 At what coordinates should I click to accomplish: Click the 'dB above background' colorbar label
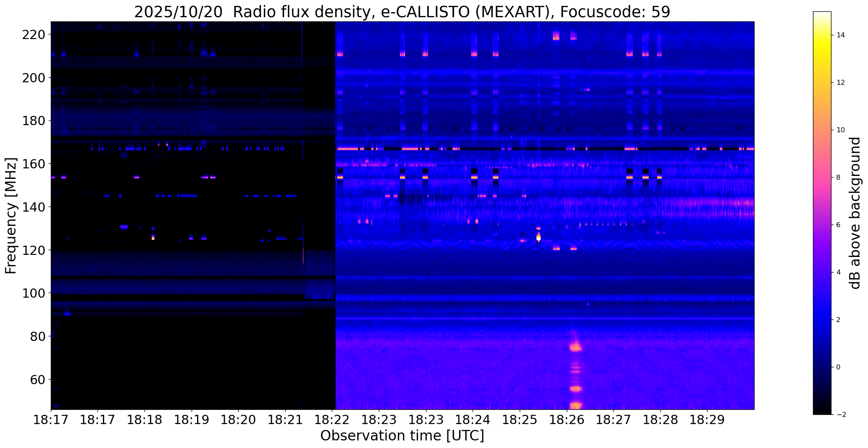tap(855, 213)
